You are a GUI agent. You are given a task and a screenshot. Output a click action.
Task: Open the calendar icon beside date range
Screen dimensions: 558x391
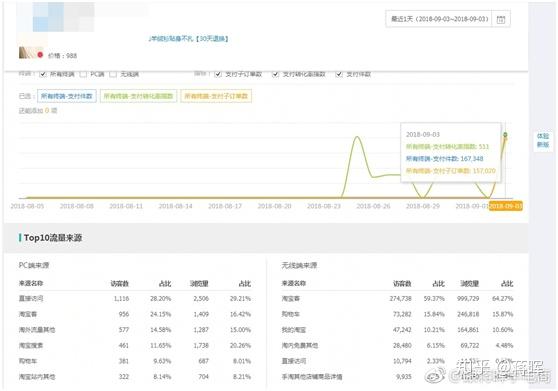(501, 19)
